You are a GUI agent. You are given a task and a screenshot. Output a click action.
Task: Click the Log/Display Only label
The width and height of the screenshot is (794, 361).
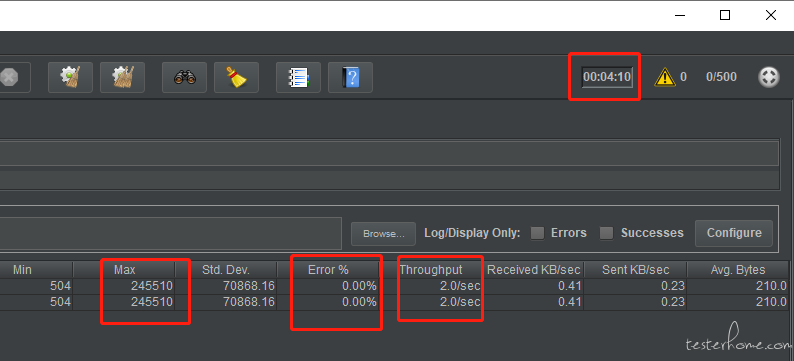pos(472,233)
